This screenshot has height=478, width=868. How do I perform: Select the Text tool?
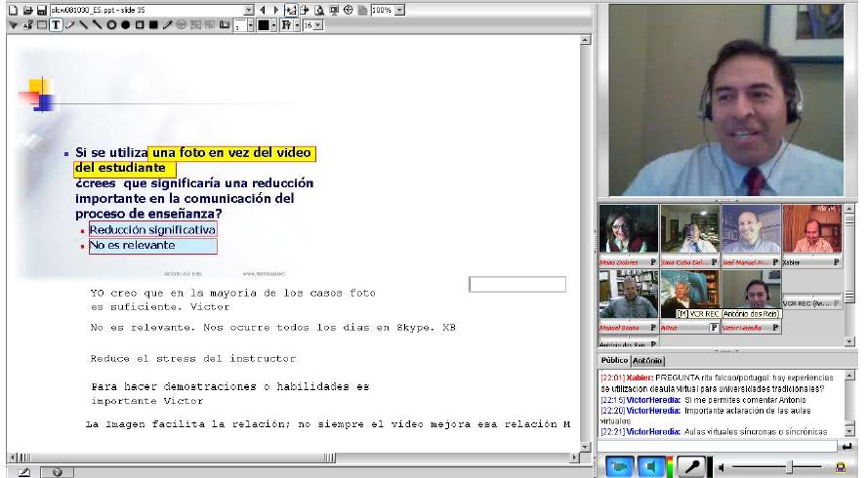pos(56,25)
